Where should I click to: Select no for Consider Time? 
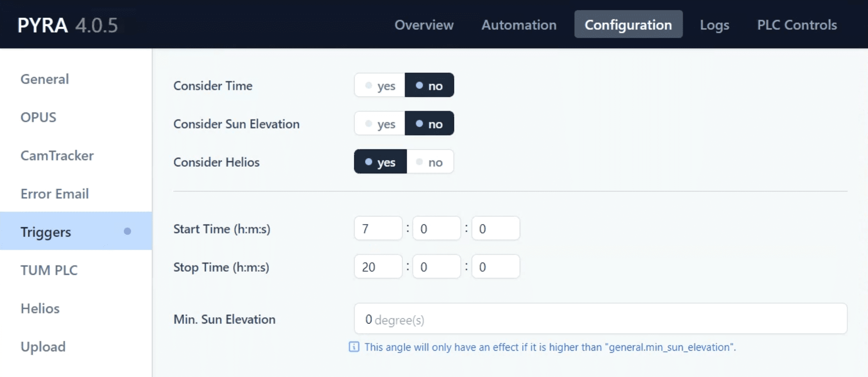[429, 85]
